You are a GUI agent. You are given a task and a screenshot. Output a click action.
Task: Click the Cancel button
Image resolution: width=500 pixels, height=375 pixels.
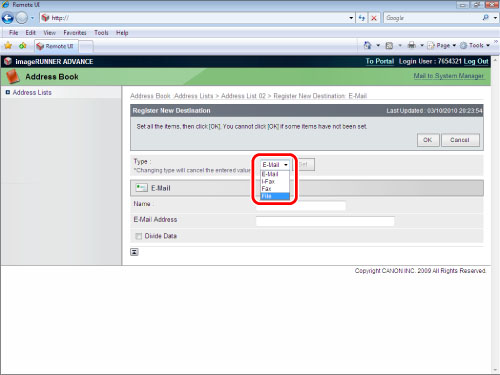[460, 140]
